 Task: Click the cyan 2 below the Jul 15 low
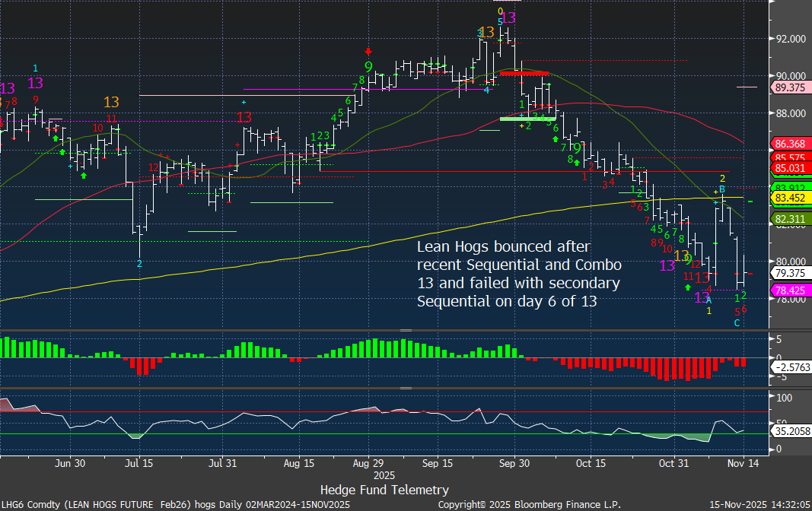tap(139, 264)
